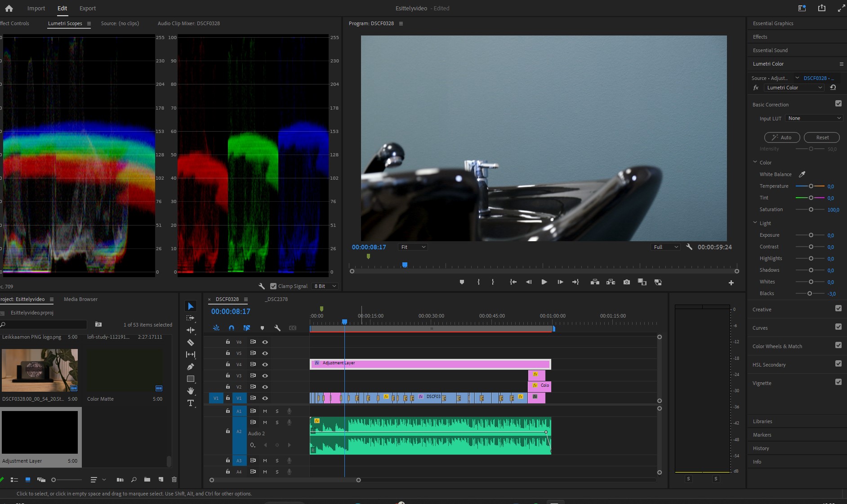Switch to the Export tab
Image resolution: width=847 pixels, height=504 pixels.
click(x=88, y=8)
